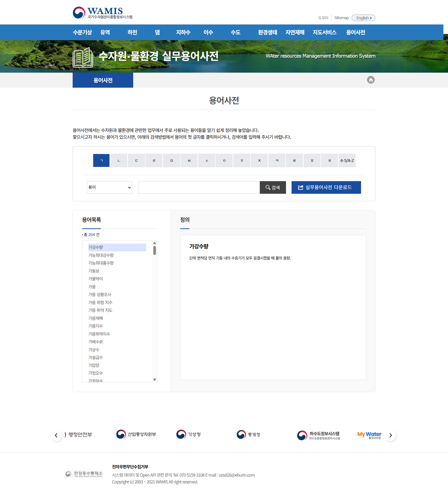Open the 기상청 partner logo link
Viewport: 448px width, 496px height.
pyautogui.click(x=188, y=434)
